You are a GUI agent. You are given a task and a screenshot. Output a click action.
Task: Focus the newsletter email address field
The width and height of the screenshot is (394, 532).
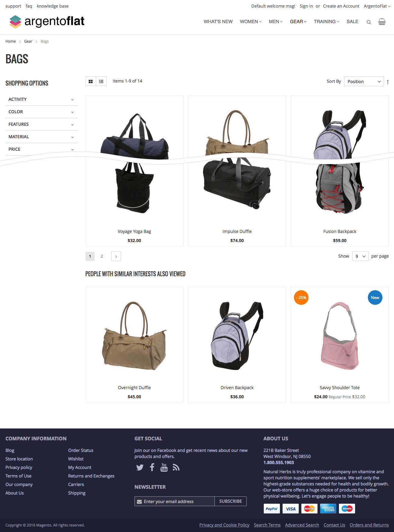[x=175, y=501]
